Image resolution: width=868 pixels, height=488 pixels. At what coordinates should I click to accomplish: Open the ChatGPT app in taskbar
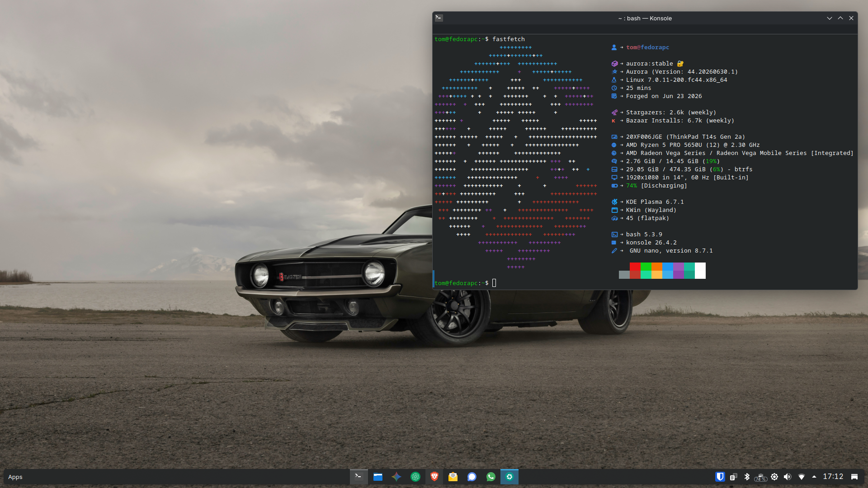coord(415,477)
